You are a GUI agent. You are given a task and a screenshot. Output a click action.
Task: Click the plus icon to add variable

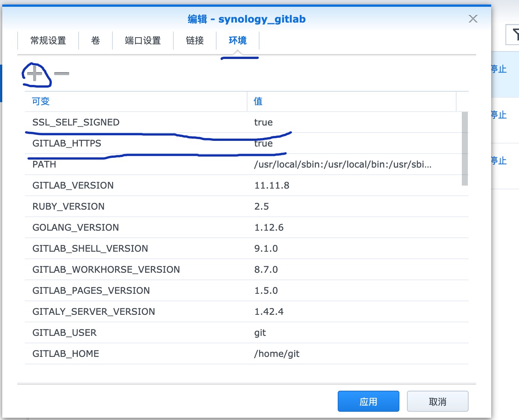35,73
